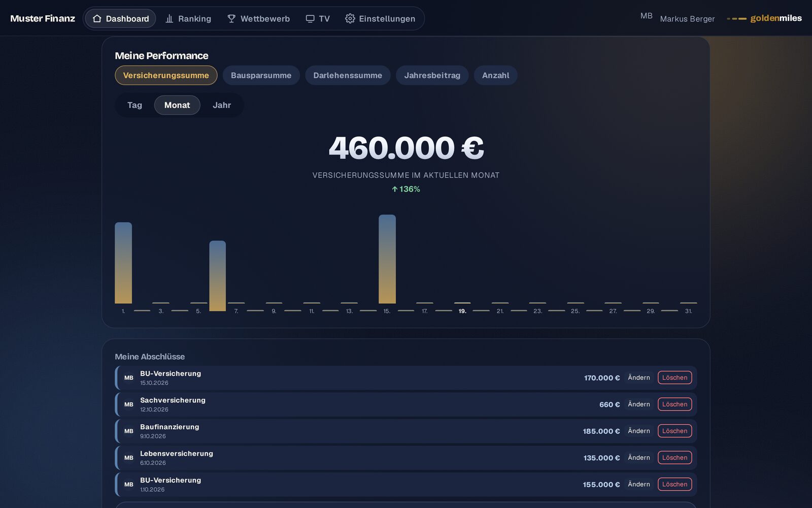
Task: Click the MB user avatar in header
Action: [x=647, y=16]
